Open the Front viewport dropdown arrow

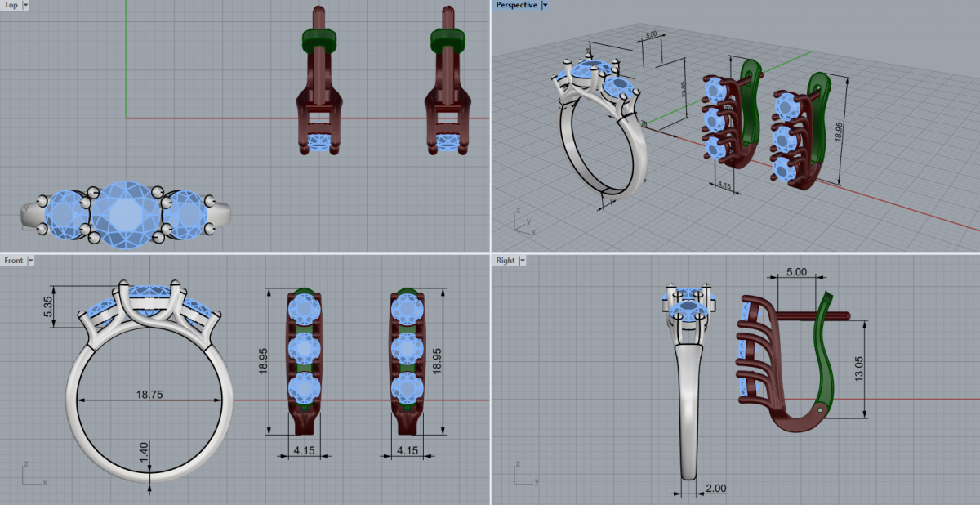31,261
